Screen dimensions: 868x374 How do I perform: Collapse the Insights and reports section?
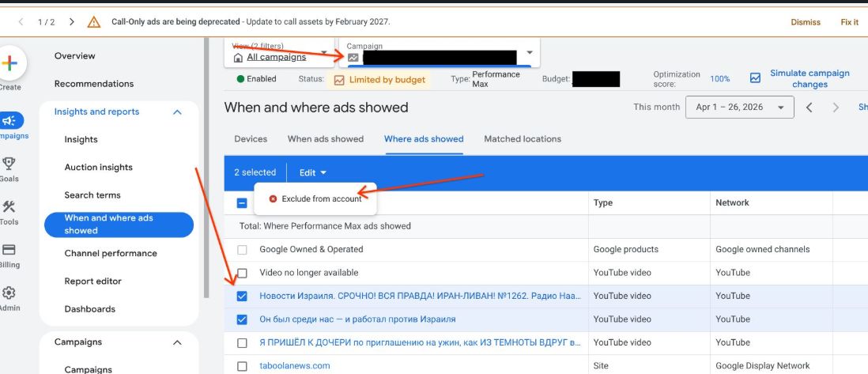[x=177, y=112]
